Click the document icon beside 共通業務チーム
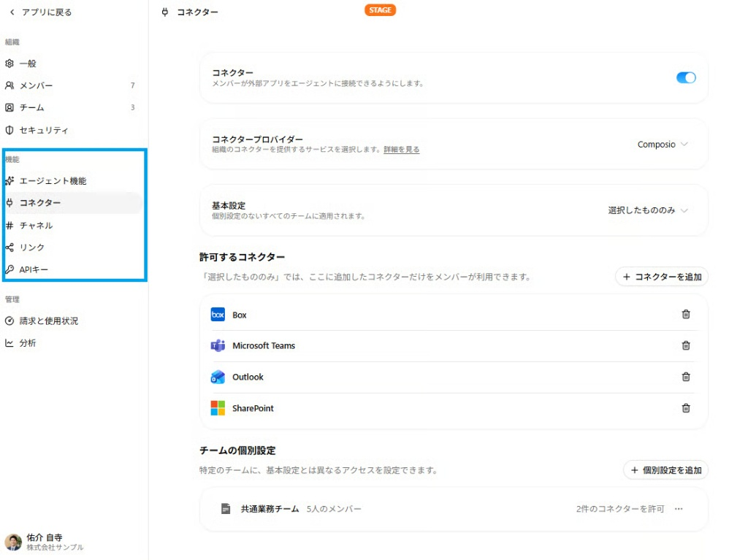Screen dimensions: 748x560 click(x=226, y=509)
